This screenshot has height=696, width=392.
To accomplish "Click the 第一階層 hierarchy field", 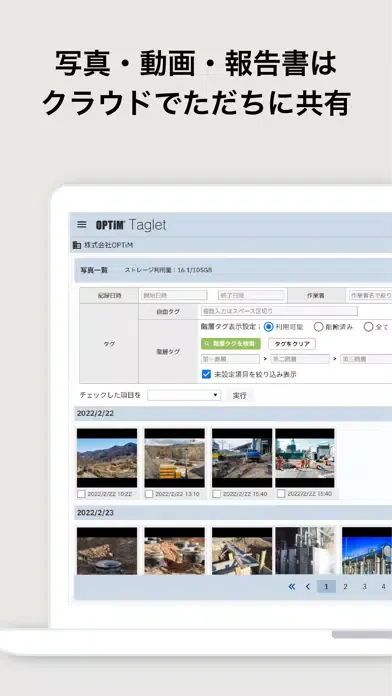I will coord(230,359).
